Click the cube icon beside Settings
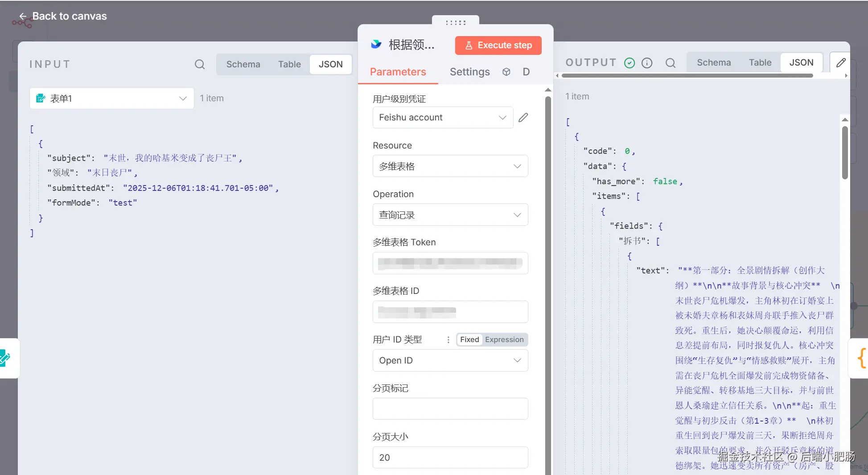 point(506,72)
